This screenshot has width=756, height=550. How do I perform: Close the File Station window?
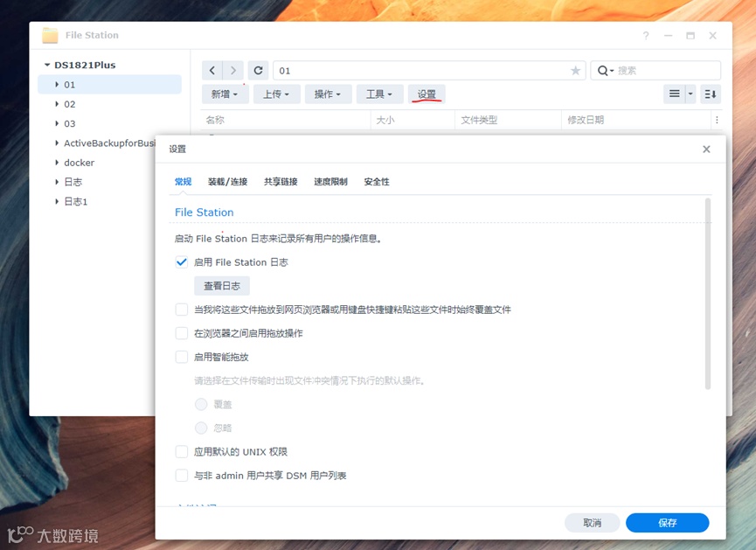(712, 36)
